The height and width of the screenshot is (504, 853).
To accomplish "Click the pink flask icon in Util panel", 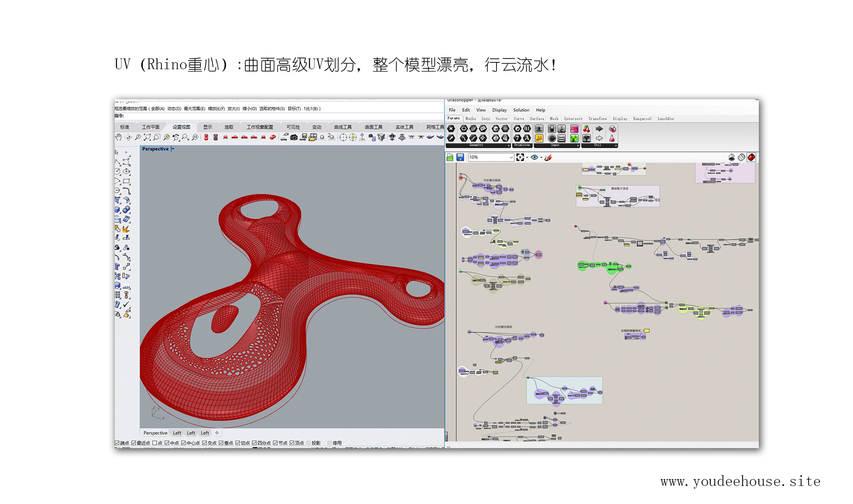I will [612, 138].
